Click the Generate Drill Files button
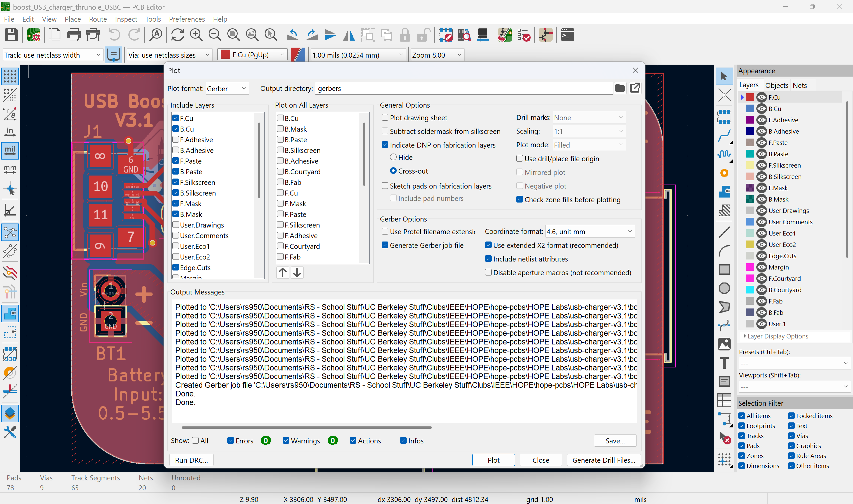 point(604,460)
